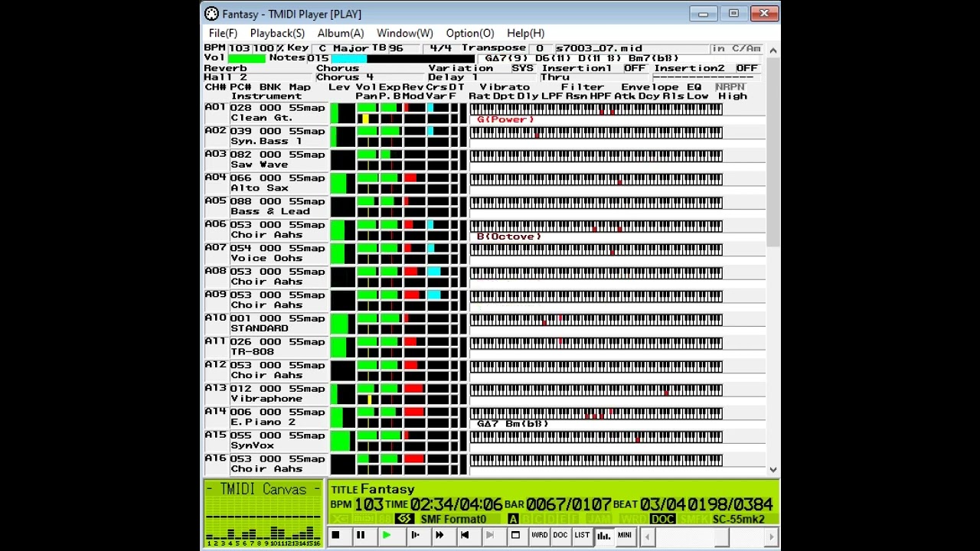Click the seek bar position thumb
Screen dimensions: 980x551
point(722,537)
